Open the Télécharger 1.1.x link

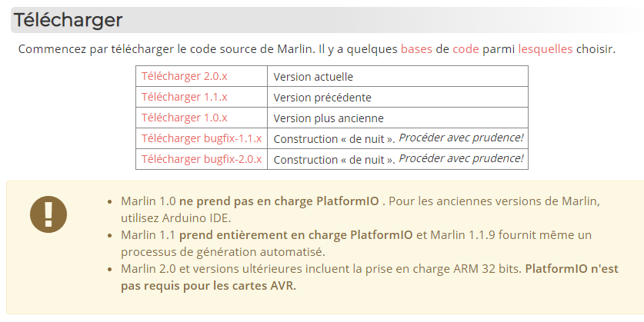(185, 97)
